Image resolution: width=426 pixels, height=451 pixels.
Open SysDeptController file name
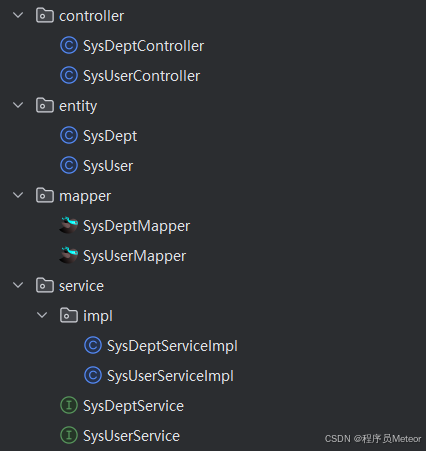(143, 46)
